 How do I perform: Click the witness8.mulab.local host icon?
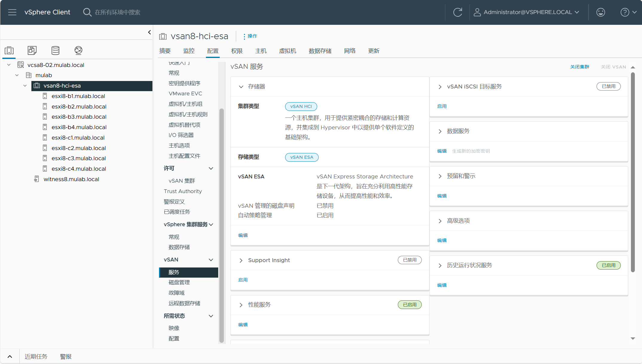tap(36, 179)
